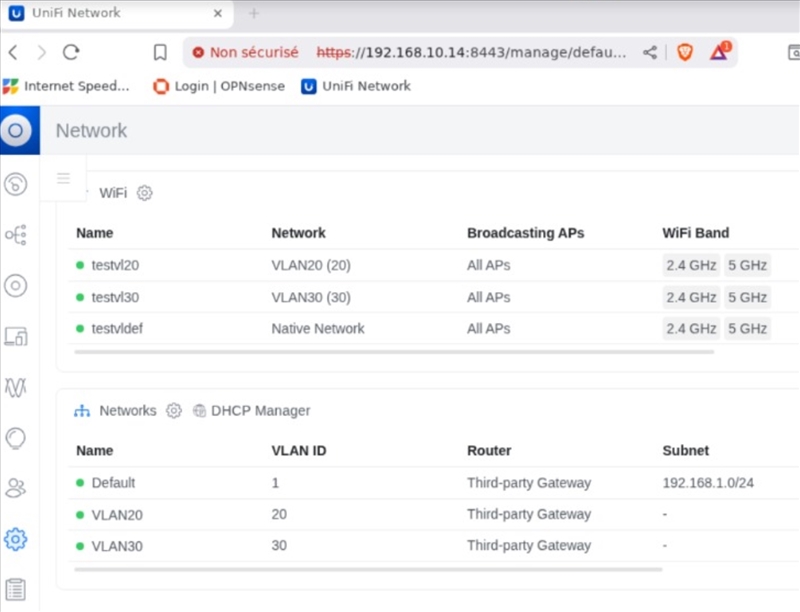Screen dimensions: 800x612
Task: Open Client Devices from the sidebar
Action: 15,336
